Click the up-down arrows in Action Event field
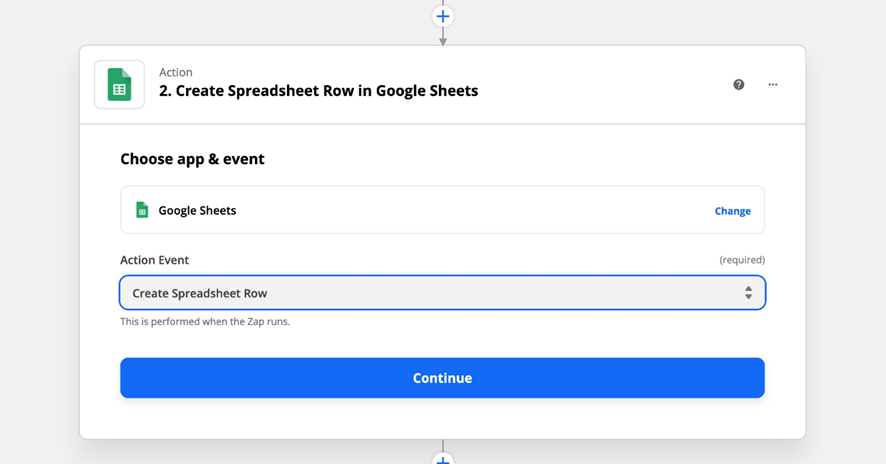The height and width of the screenshot is (464, 886). coord(748,293)
